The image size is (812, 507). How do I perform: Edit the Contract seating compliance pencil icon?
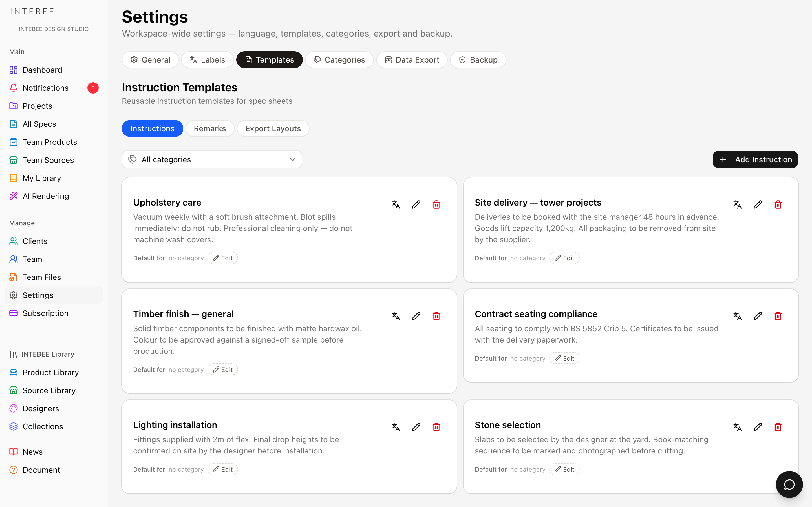758,316
